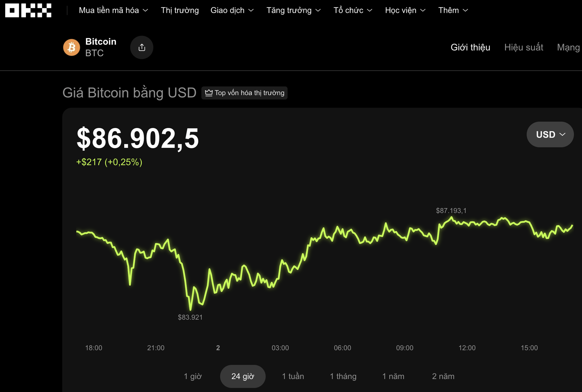Switch to the Hiệu suất tab
582x392 pixels.
tap(524, 47)
